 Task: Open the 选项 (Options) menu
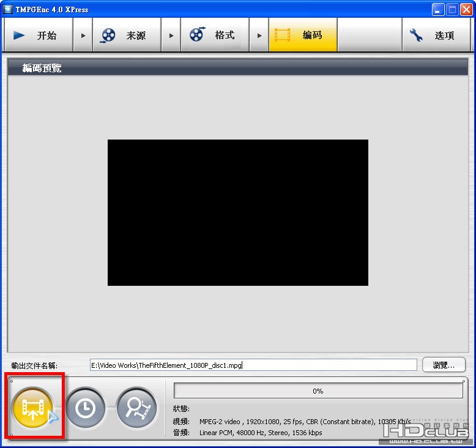[436, 35]
